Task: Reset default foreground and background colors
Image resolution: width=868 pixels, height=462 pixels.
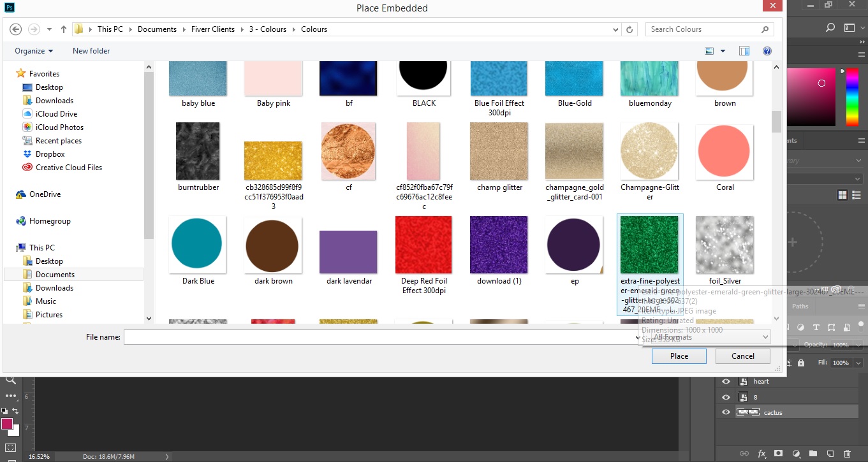Action: [x=4, y=411]
